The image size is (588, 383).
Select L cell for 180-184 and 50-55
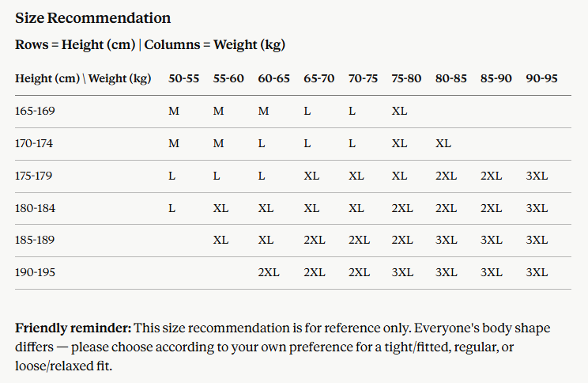coord(171,208)
